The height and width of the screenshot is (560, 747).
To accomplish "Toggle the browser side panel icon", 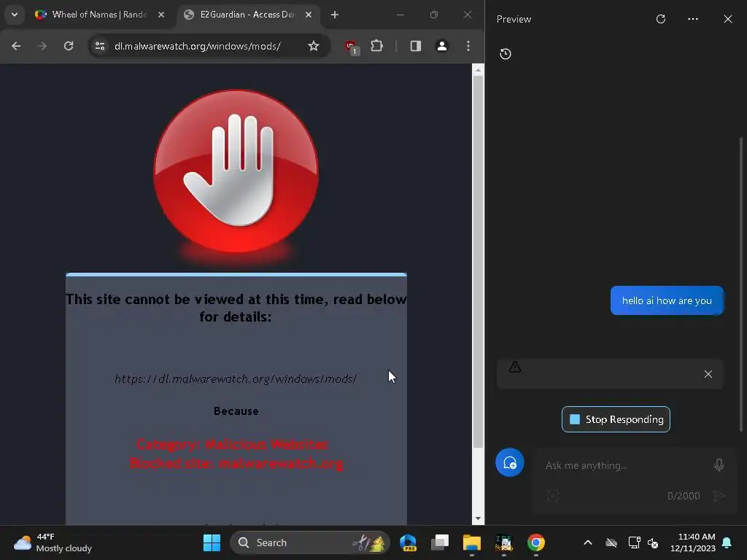I will pyautogui.click(x=415, y=46).
